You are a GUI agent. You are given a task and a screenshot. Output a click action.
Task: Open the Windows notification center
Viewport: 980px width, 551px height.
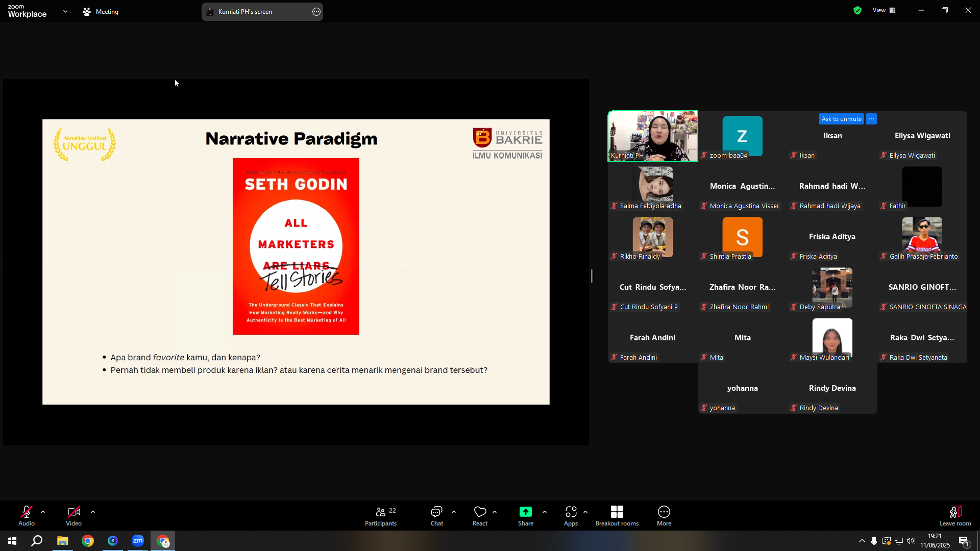[x=964, y=541]
